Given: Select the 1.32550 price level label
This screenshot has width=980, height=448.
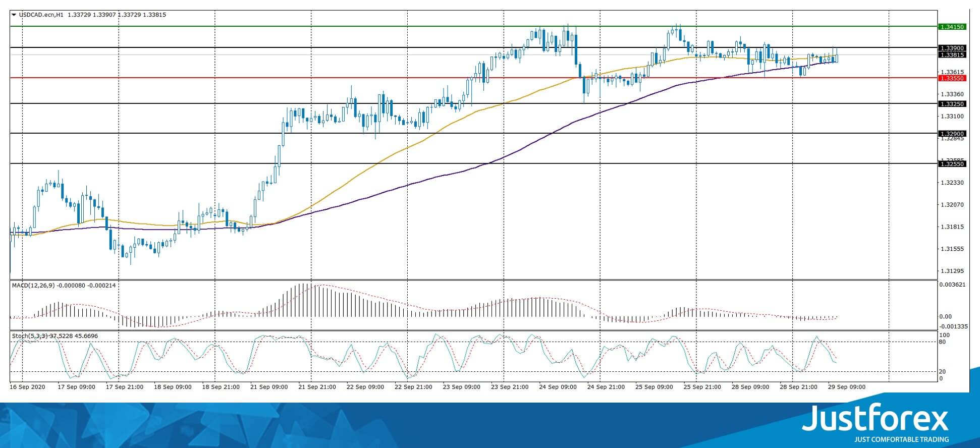Looking at the screenshot, I should click(x=952, y=164).
